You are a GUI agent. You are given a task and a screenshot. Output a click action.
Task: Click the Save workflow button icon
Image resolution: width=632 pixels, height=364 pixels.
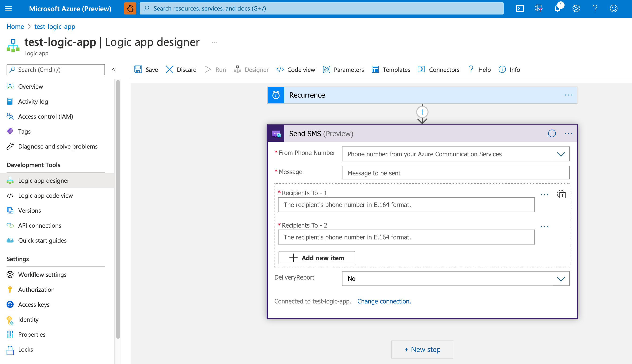coord(138,69)
